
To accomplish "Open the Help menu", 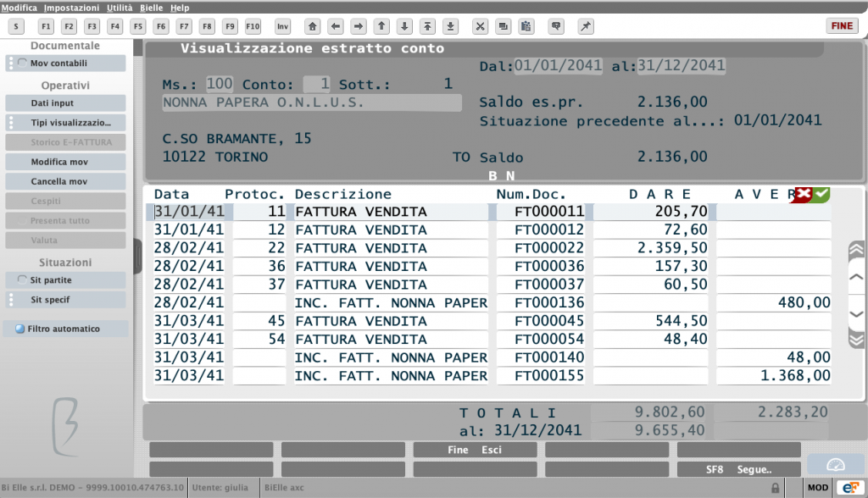I will 180,8.
